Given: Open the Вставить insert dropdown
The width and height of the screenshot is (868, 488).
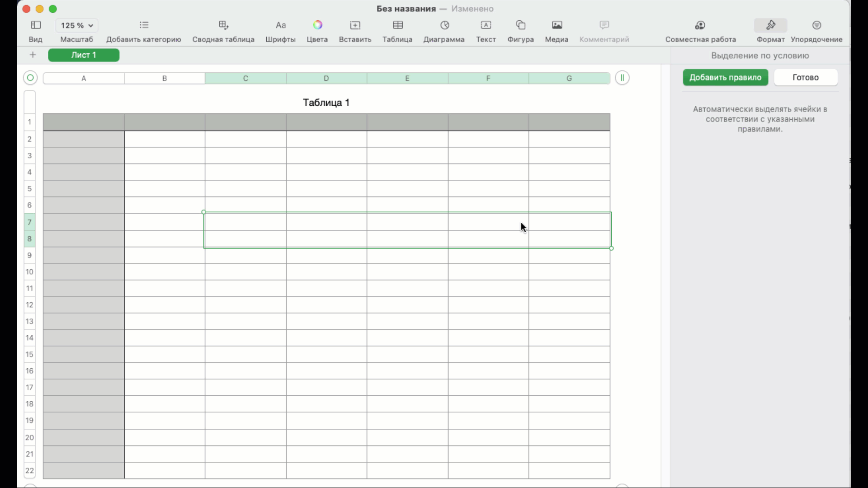Looking at the screenshot, I should [x=355, y=25].
